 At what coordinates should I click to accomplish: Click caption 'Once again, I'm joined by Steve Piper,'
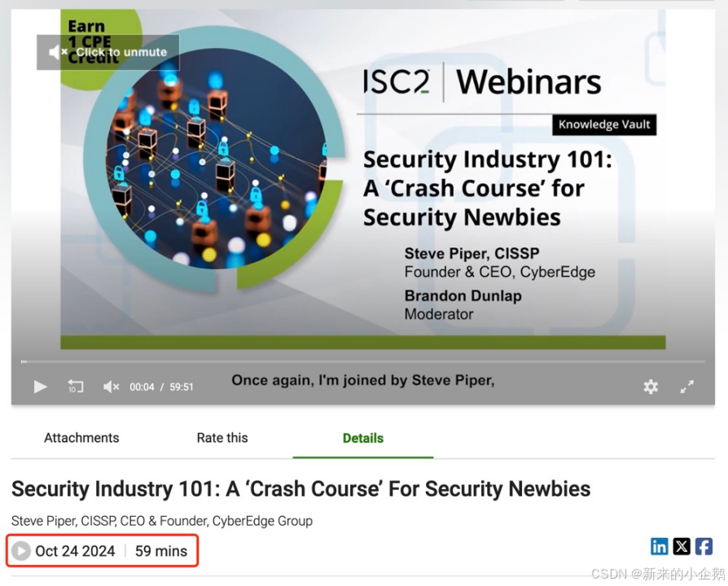click(363, 380)
